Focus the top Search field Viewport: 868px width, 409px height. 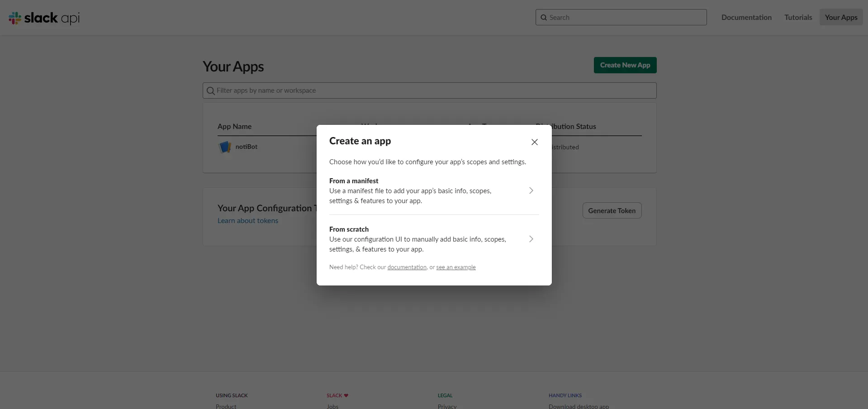[x=621, y=17]
